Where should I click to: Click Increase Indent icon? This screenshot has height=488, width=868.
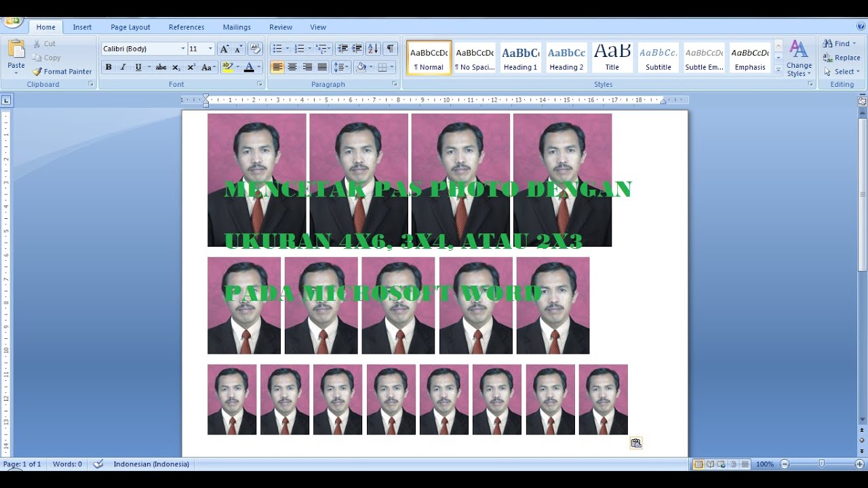click(x=357, y=49)
